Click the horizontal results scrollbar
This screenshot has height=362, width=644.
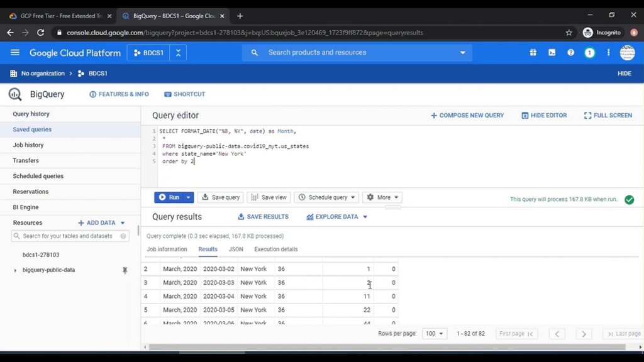tap(387, 347)
